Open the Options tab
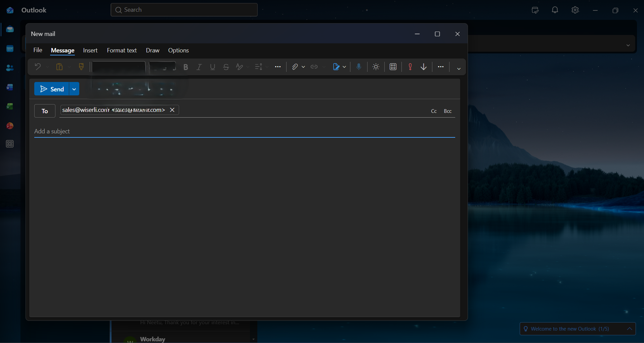Viewport: 644px width, 343px height. pyautogui.click(x=178, y=50)
